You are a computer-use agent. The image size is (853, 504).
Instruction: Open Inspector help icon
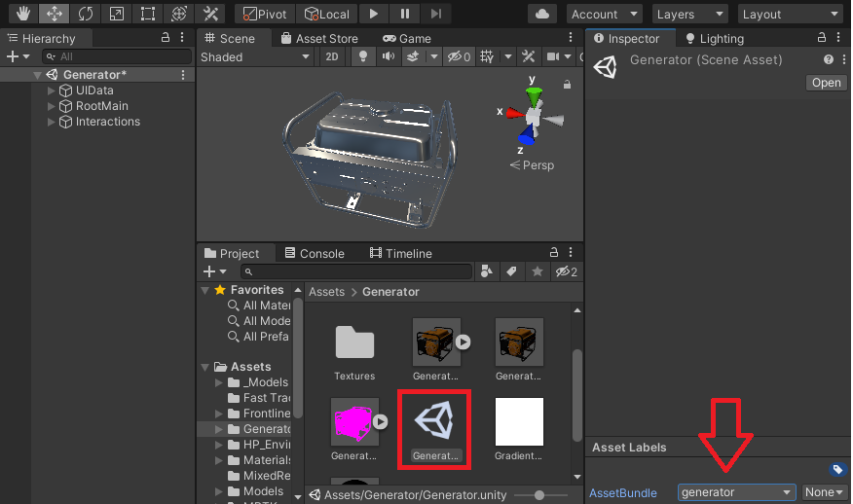click(x=829, y=59)
